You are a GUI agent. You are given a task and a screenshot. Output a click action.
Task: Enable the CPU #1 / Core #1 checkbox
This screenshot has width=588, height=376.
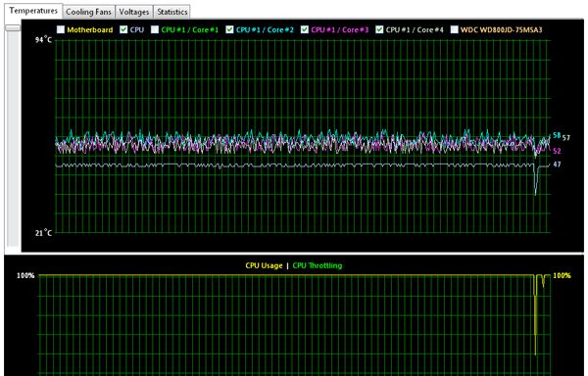pyautogui.click(x=155, y=29)
